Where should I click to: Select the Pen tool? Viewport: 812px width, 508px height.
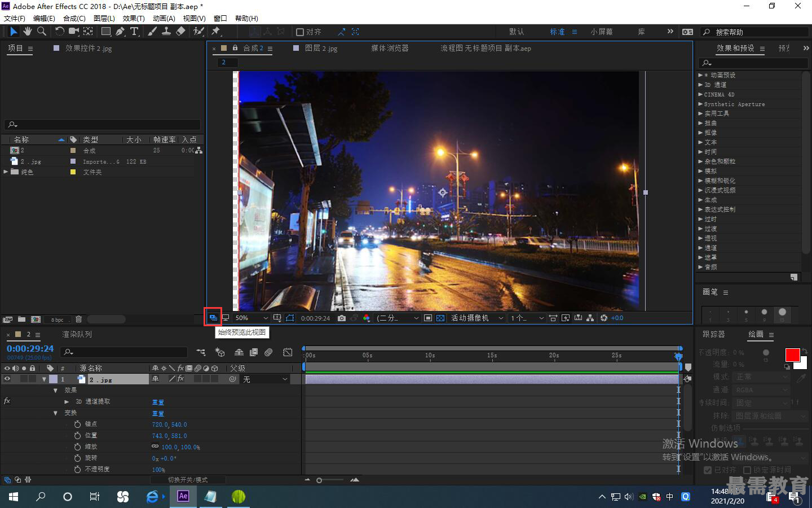pos(120,32)
